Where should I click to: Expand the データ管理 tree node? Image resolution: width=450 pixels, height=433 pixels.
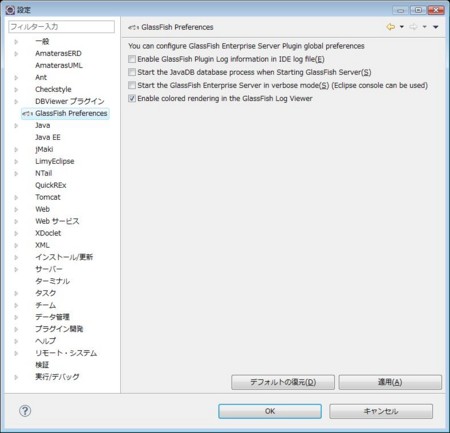[16, 317]
